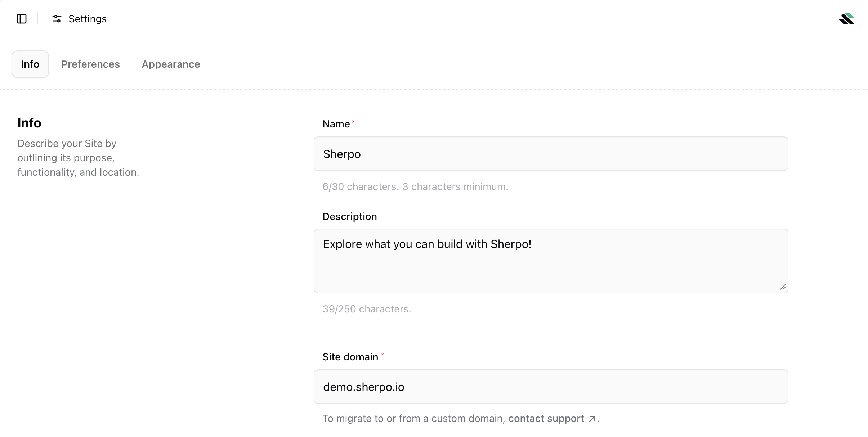Click the resize handle of the Description textarea
868x437 pixels.
(x=782, y=287)
